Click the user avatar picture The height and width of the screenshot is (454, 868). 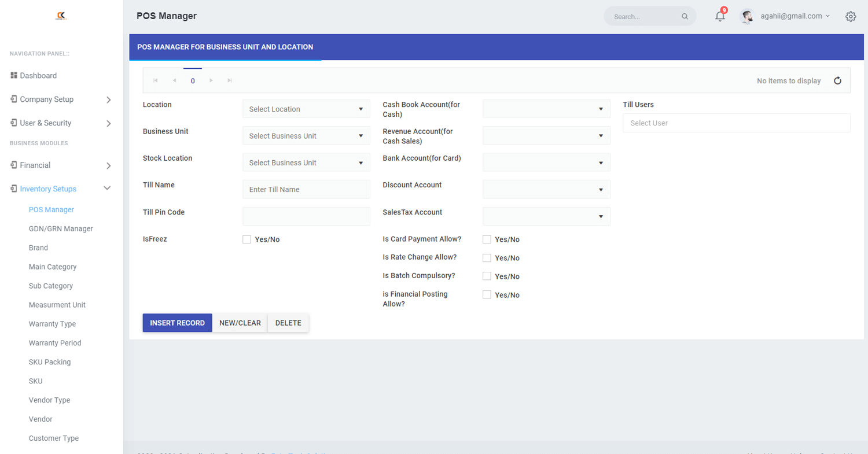[747, 16]
